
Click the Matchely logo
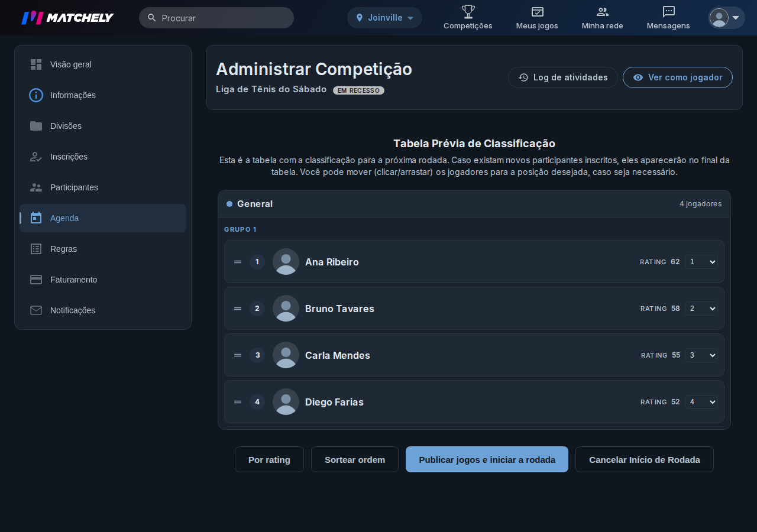coord(67,18)
